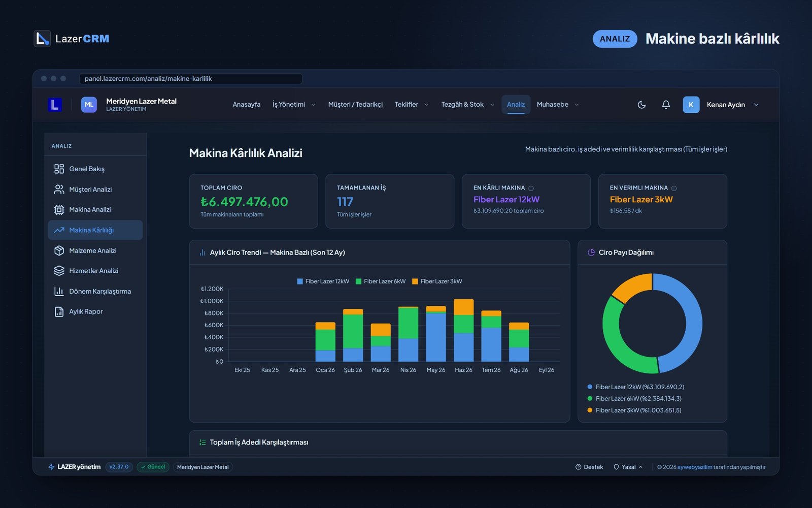Screen dimensions: 812x508
Task: Expand Tezgâh & Stok dropdown chevron
Action: 492,105
